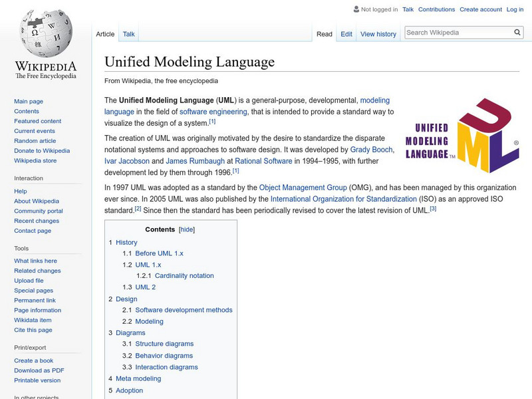Open sidebar Contents link
Image resolution: width=532 pixels, height=399 pixels.
pos(27,111)
